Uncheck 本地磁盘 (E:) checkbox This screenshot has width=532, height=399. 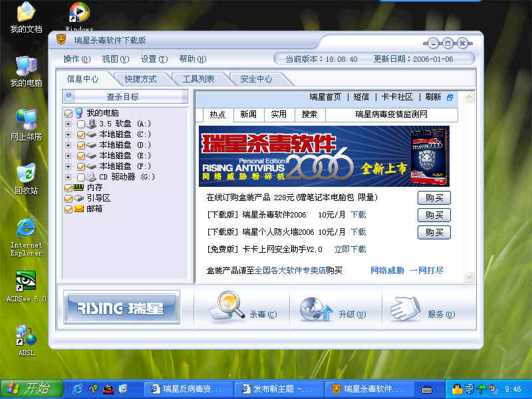80,156
